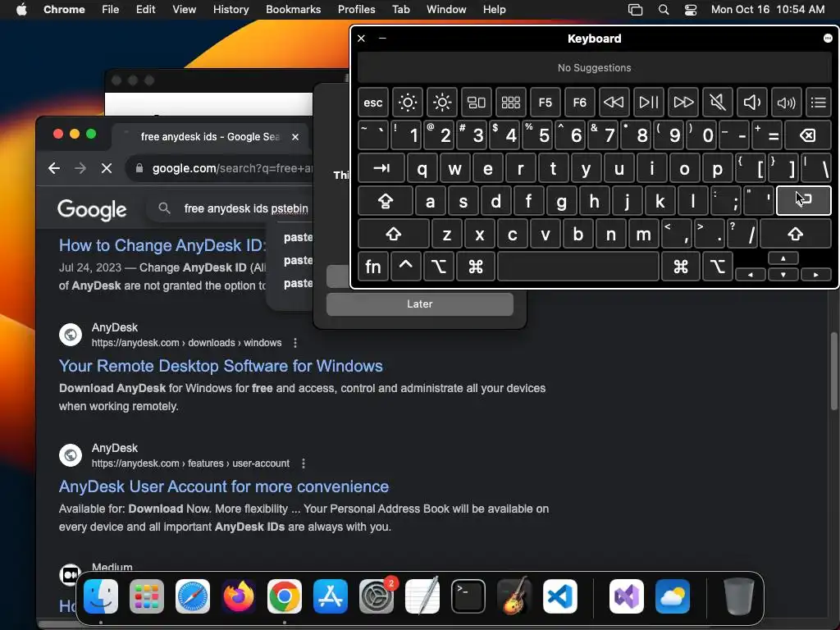Stop loading the page in Chrome

(x=107, y=168)
